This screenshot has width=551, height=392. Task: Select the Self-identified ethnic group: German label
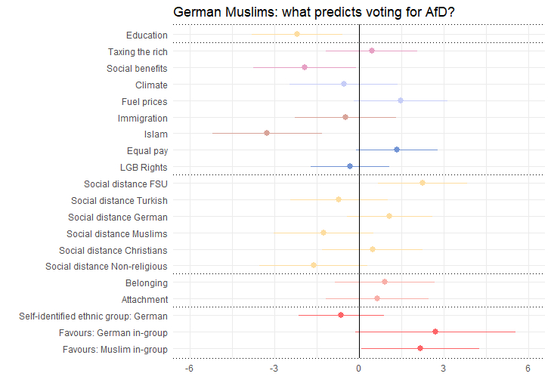coord(94,316)
